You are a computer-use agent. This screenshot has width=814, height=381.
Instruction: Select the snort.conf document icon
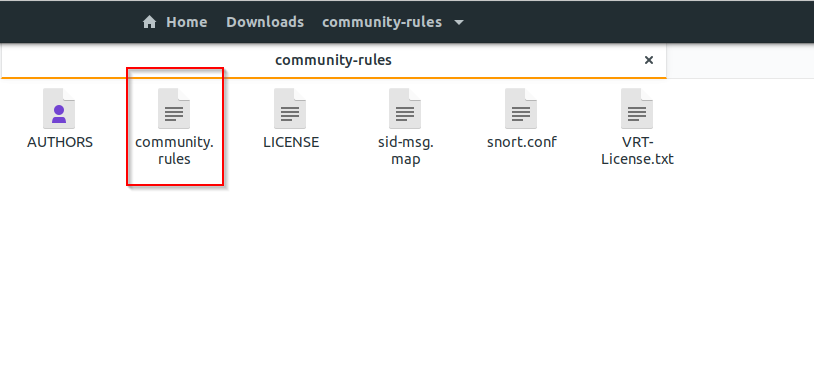(521, 108)
